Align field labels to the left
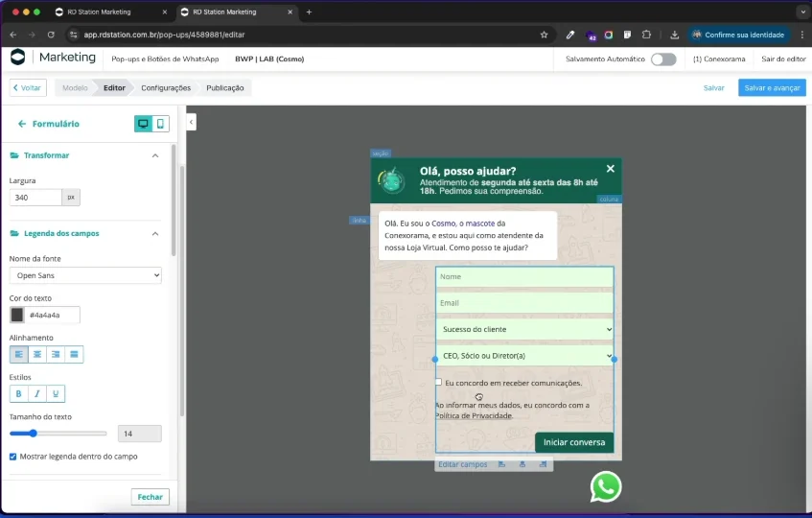This screenshot has width=812, height=518. [x=18, y=354]
